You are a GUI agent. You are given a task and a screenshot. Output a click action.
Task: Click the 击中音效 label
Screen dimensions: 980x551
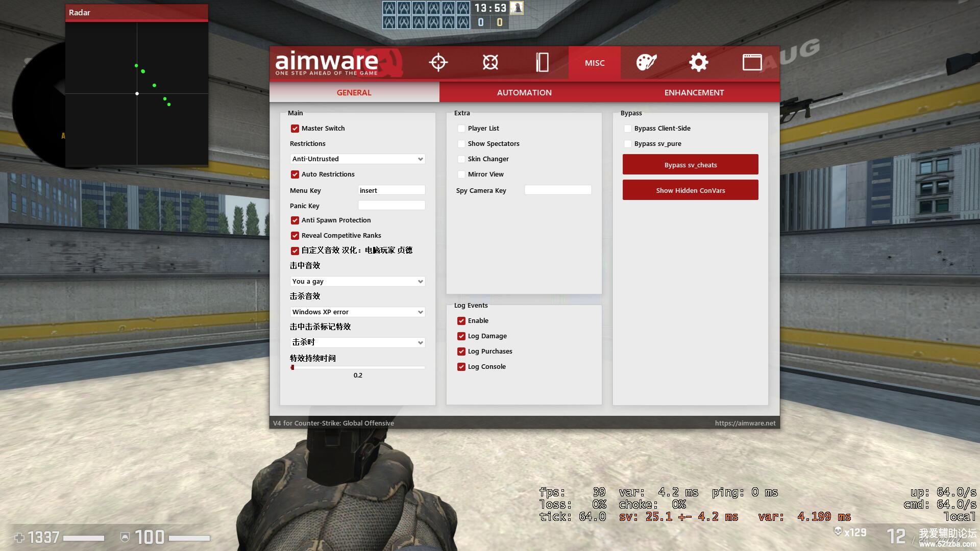coord(305,266)
